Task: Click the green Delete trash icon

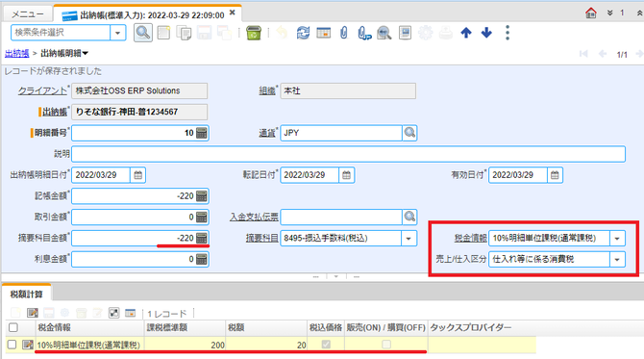Action: [254, 33]
